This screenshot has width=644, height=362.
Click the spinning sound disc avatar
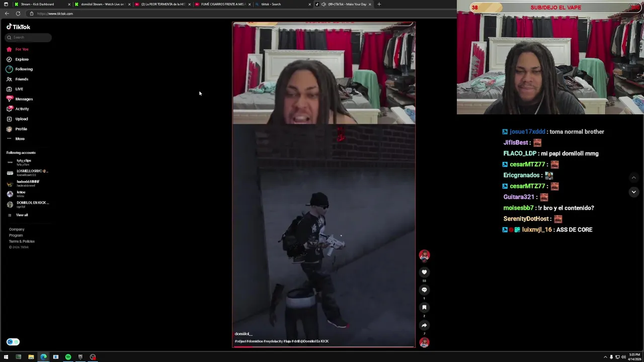point(424,342)
